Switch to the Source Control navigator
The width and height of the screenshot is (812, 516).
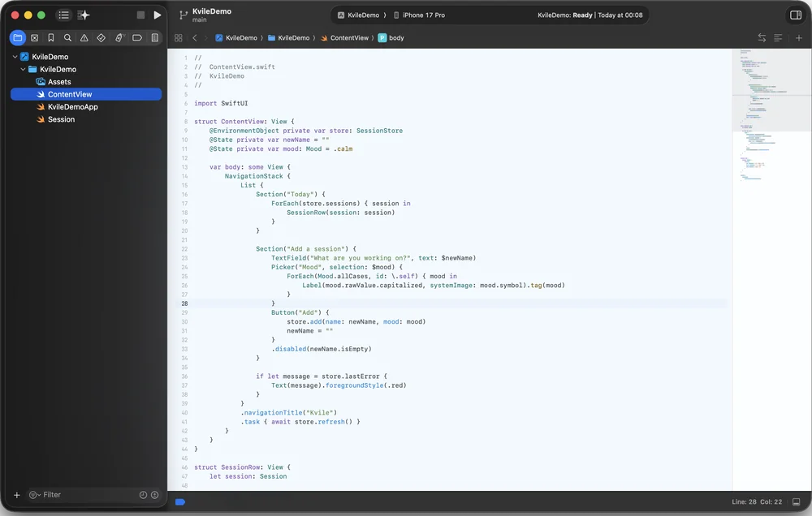(35, 38)
